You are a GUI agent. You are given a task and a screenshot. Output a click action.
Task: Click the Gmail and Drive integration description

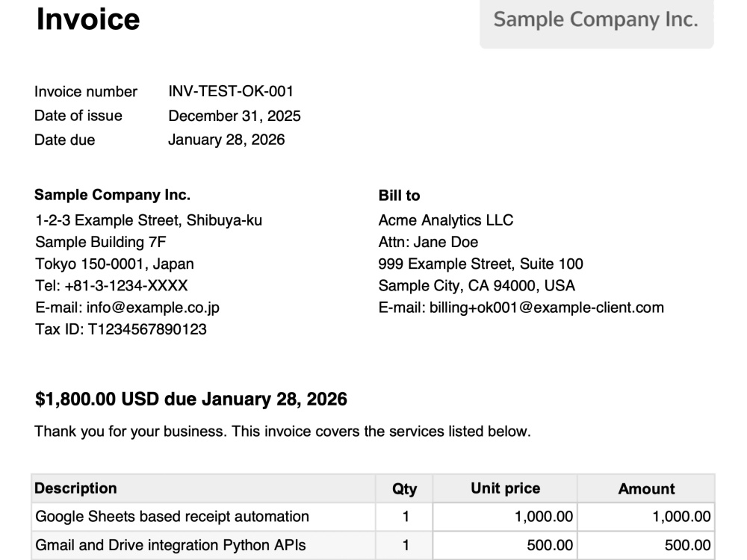[x=170, y=545]
